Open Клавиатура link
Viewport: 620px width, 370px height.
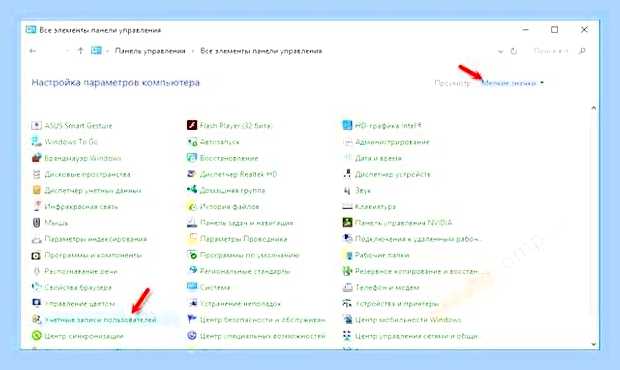375,207
